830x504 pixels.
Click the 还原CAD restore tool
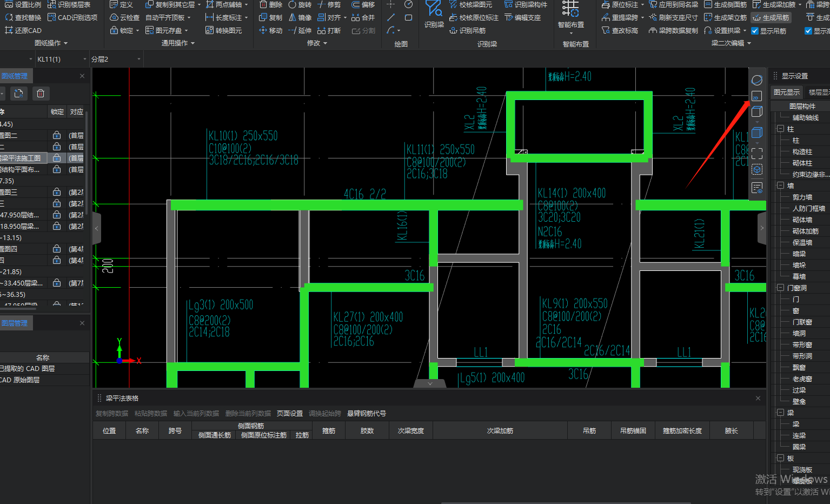23,30
